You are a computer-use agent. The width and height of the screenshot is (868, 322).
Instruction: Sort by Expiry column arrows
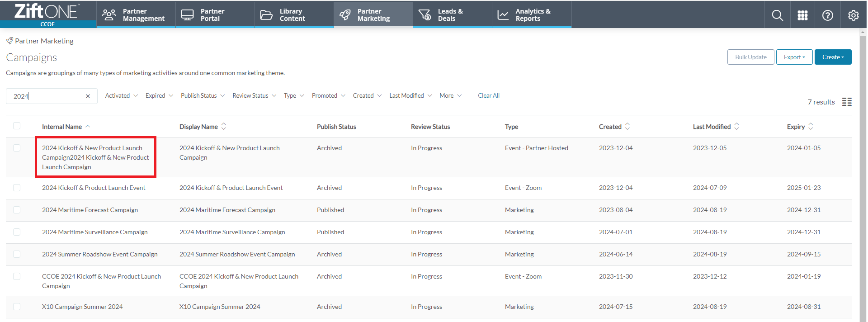pos(811,127)
